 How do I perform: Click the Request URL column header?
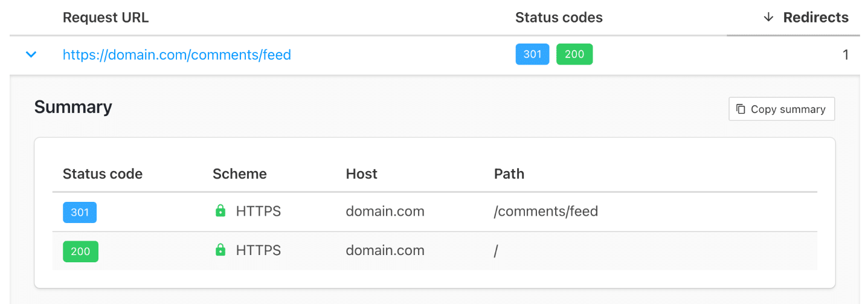(x=106, y=18)
